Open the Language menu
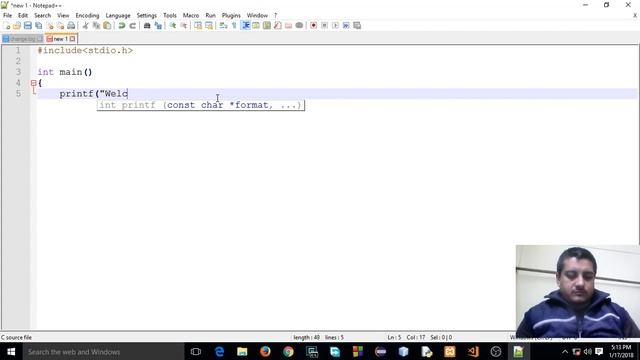640x360 pixels. click(x=118, y=16)
